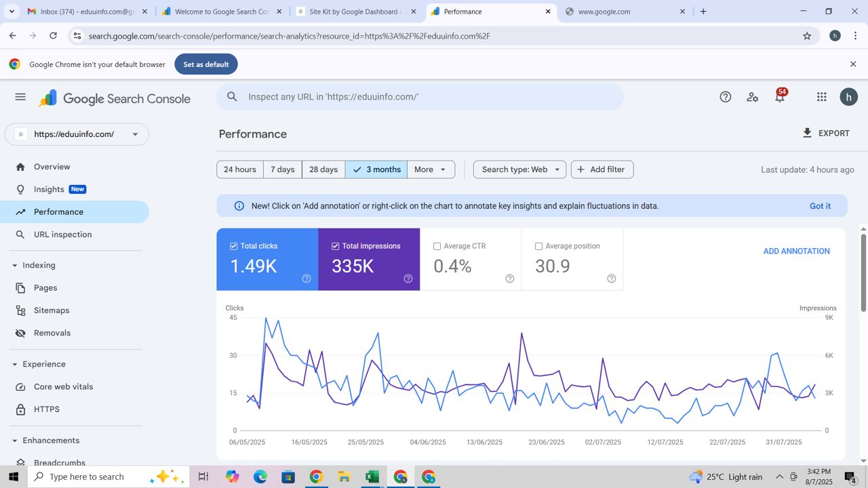Bookmark this page with star icon
Viewport: 868px width, 488px height.
click(807, 36)
